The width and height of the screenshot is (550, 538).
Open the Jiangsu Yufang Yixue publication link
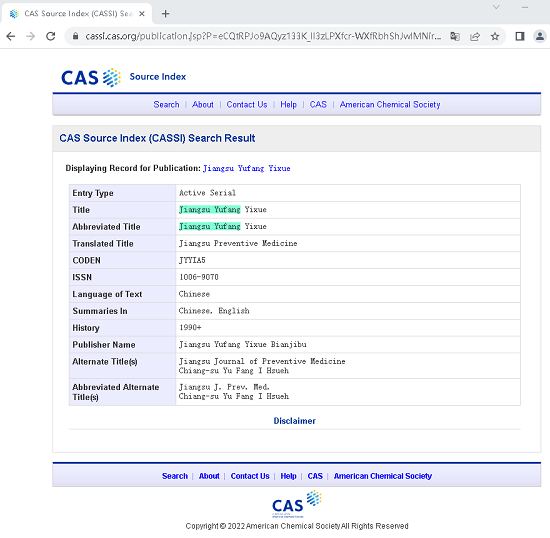(x=247, y=168)
